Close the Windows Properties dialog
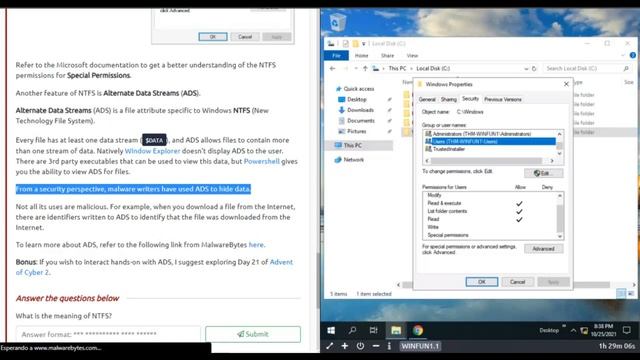Screen dimensions: 640x360 point(566,84)
